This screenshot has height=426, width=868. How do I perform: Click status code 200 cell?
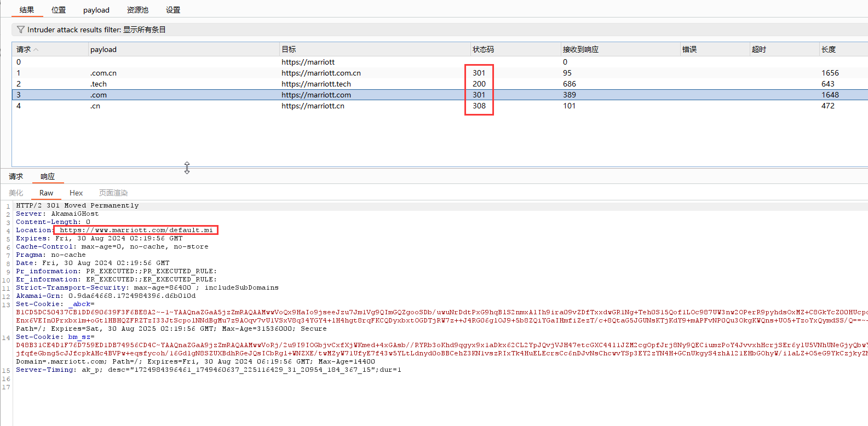(x=479, y=84)
